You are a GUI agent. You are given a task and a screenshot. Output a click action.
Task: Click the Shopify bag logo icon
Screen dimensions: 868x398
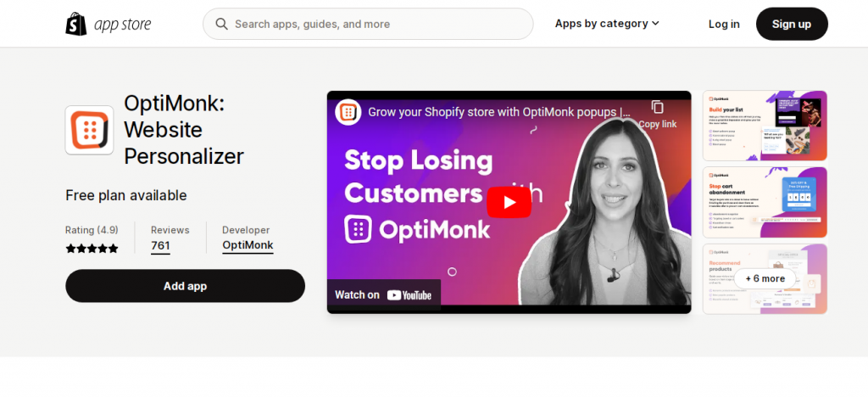75,24
